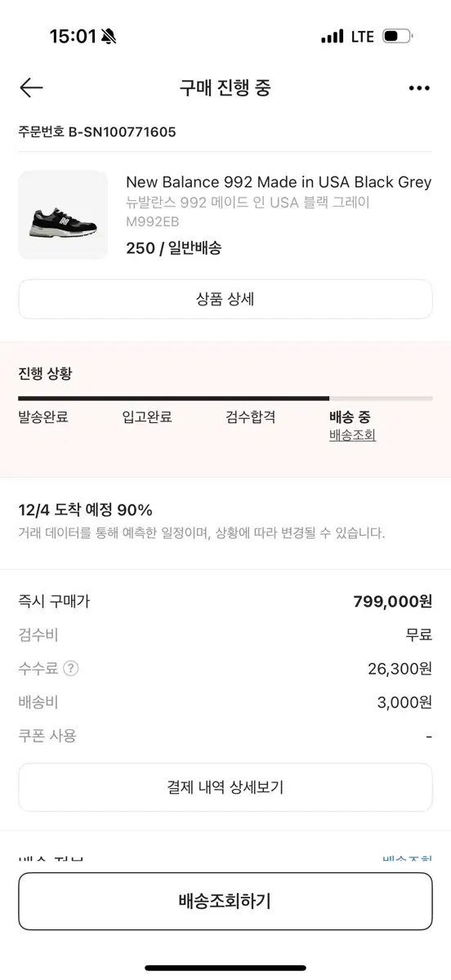Tap the order number B-SN100771605
This screenshot has width=451, height=980.
[97, 131]
